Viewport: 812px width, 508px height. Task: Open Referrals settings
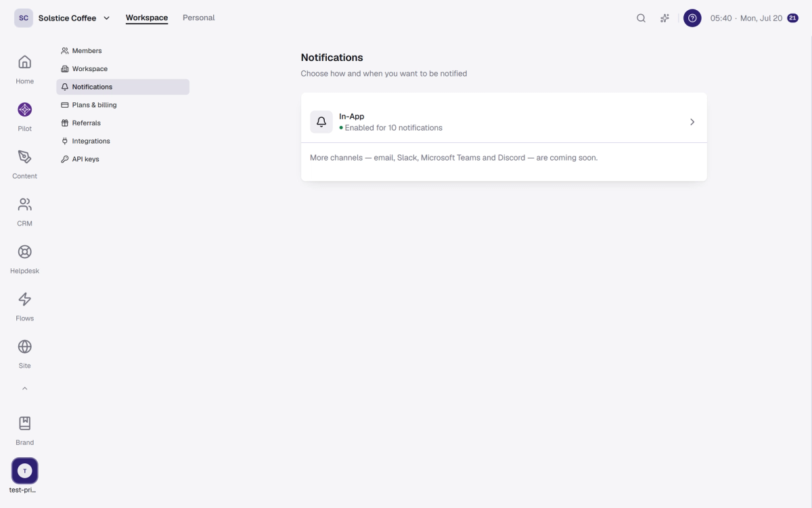coord(122,123)
